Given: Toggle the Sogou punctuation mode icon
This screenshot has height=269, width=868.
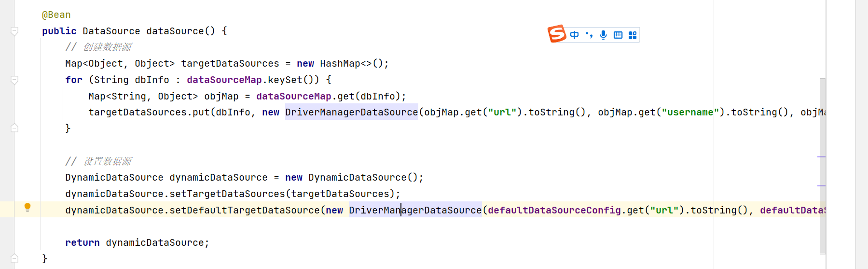Looking at the screenshot, I should [x=589, y=35].
